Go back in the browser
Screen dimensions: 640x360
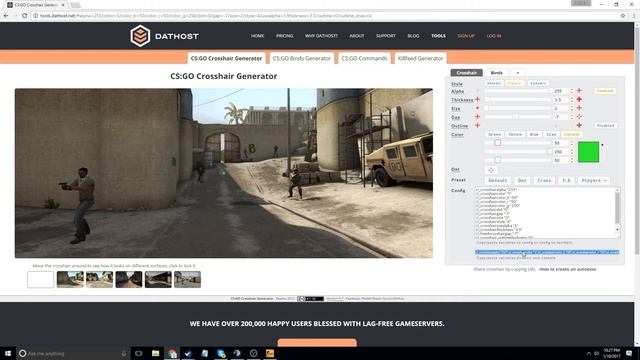[x=6, y=16]
